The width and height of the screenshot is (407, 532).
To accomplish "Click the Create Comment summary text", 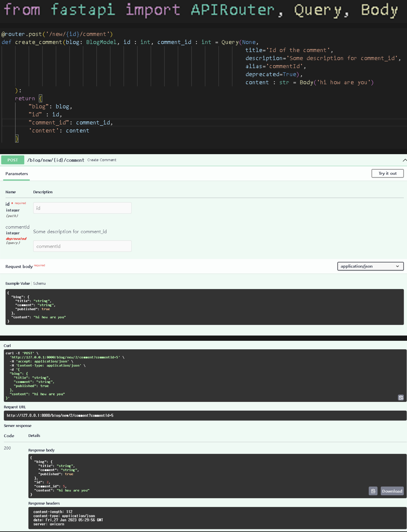I will point(102,160).
